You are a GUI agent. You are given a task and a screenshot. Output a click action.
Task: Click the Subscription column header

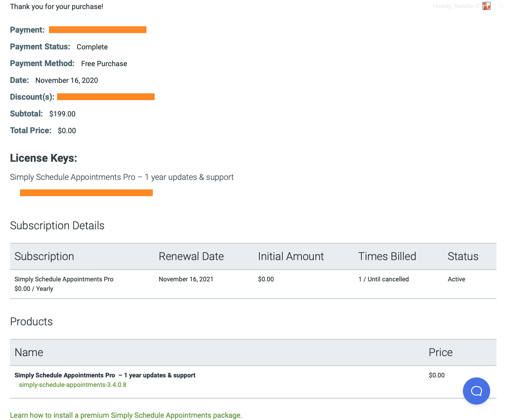click(44, 256)
